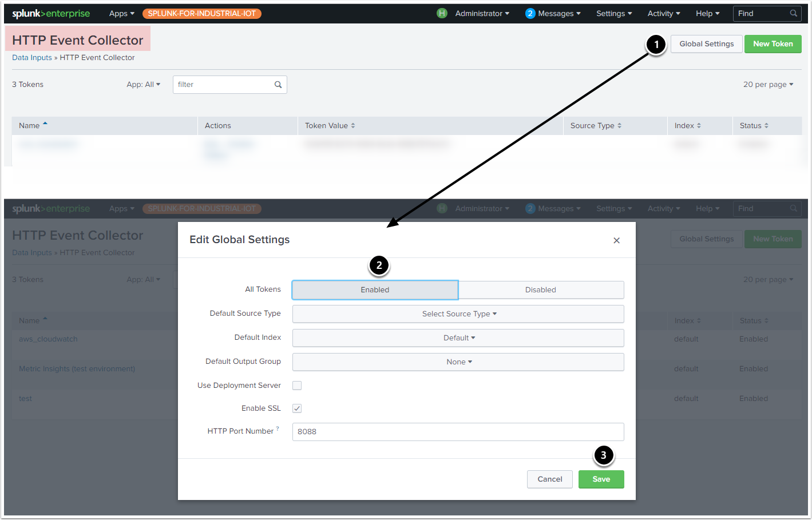Click the undimmed "3 Tokens" count text
The height and width of the screenshot is (520, 812).
tap(27, 85)
